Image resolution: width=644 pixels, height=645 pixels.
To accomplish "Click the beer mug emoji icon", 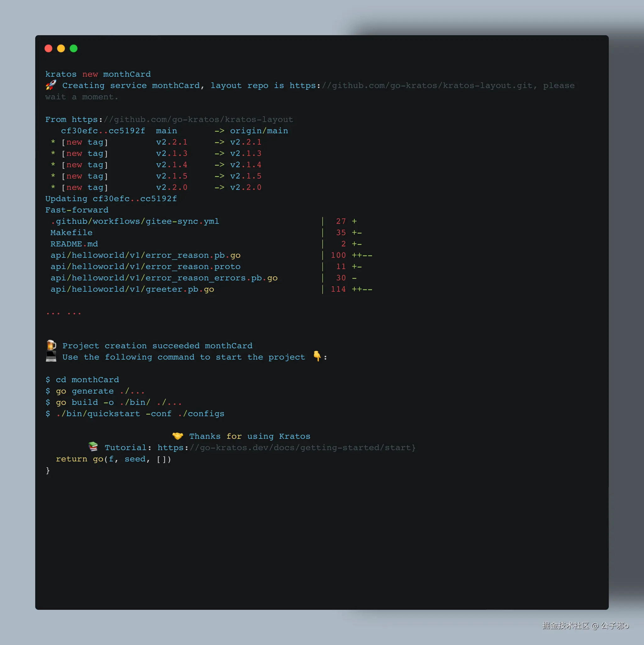I will pyautogui.click(x=51, y=345).
